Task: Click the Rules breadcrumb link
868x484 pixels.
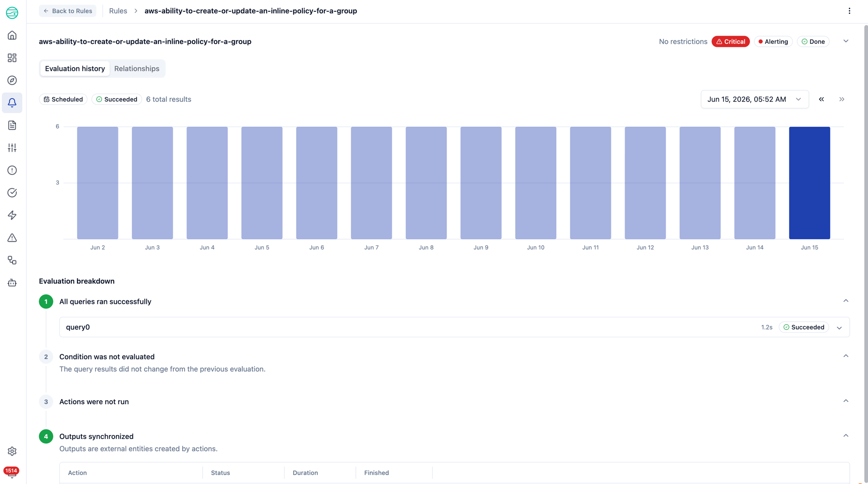Action: 118,11
